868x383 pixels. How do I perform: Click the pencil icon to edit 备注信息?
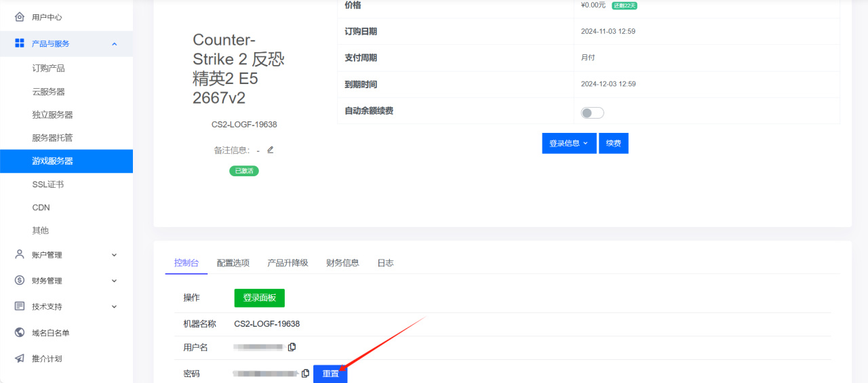(271, 150)
